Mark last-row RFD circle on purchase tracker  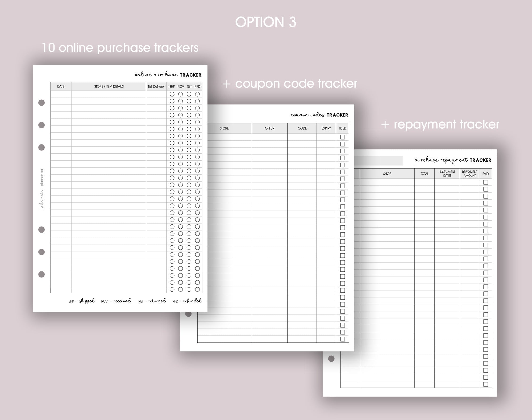[x=197, y=289]
